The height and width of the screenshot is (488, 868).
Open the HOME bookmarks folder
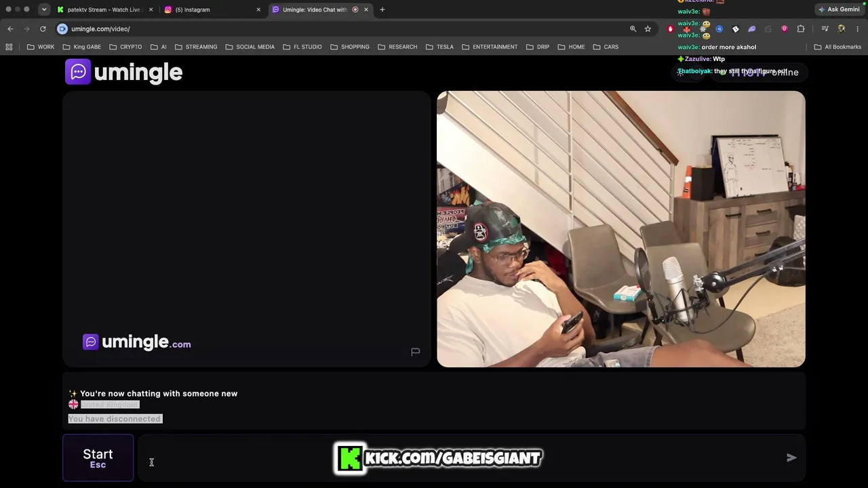pyautogui.click(x=571, y=47)
